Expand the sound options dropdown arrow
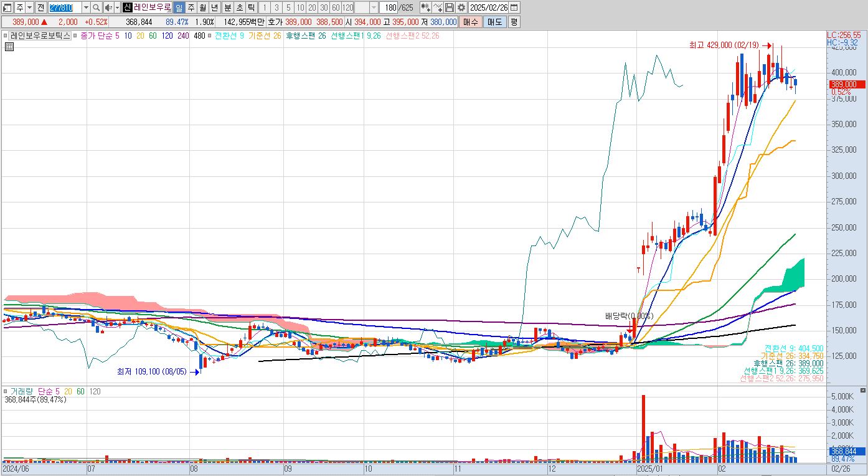 [117, 7]
